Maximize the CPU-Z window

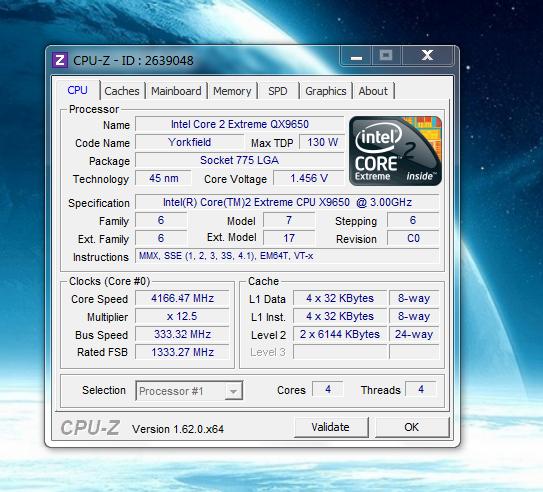(x=386, y=56)
